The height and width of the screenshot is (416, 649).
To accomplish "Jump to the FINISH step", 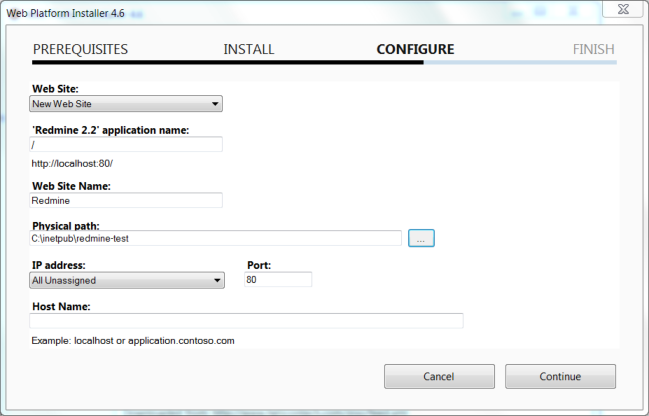I will pyautogui.click(x=593, y=49).
